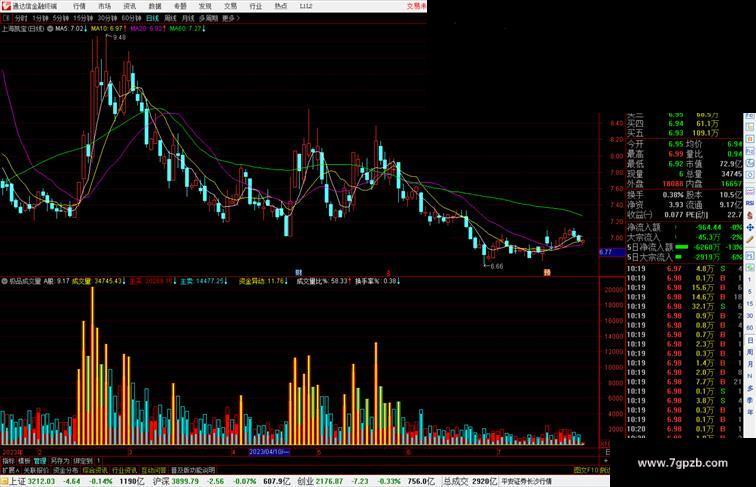This screenshot has height=487, width=756.
Task: Select the 周线 weekly period
Action: [170, 18]
